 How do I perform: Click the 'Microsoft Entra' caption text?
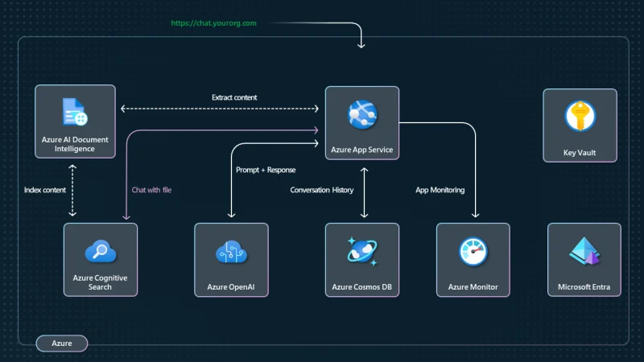coord(584,287)
